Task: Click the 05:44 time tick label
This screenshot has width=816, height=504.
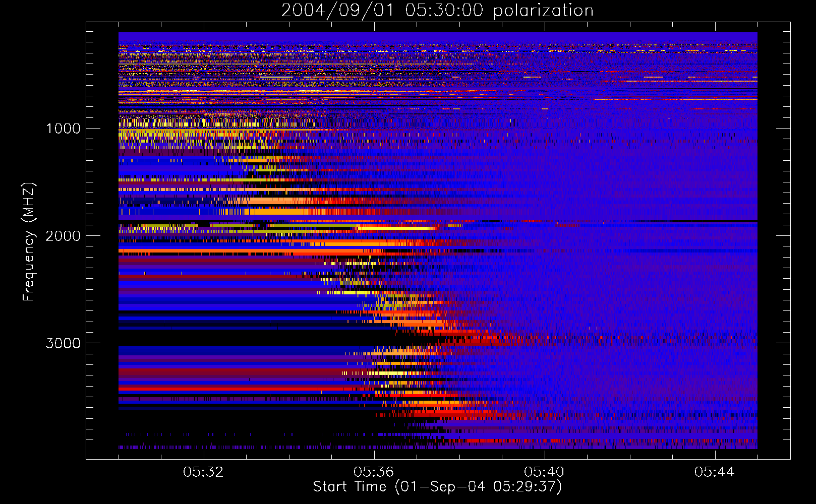Action: 715,472
